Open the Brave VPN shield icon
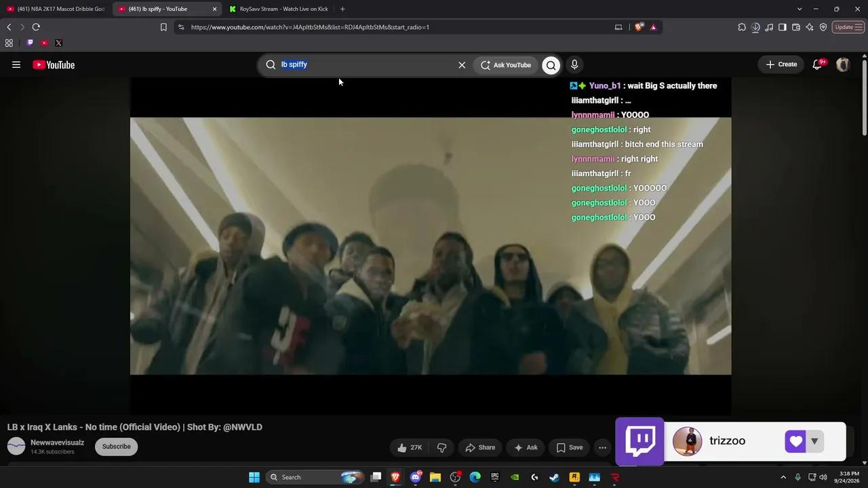The height and width of the screenshot is (488, 868). [823, 27]
